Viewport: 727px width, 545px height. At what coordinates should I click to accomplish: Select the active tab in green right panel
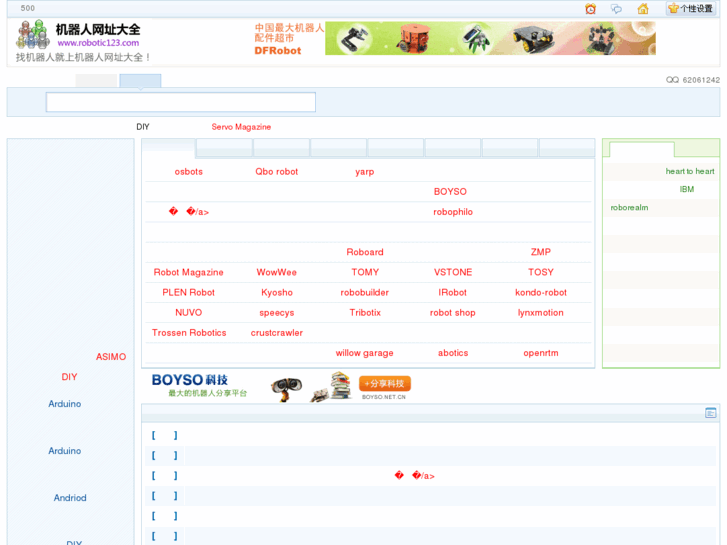pos(642,150)
